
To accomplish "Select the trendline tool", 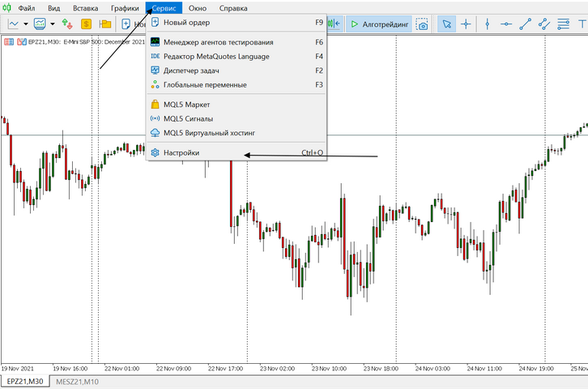I will click(526, 24).
